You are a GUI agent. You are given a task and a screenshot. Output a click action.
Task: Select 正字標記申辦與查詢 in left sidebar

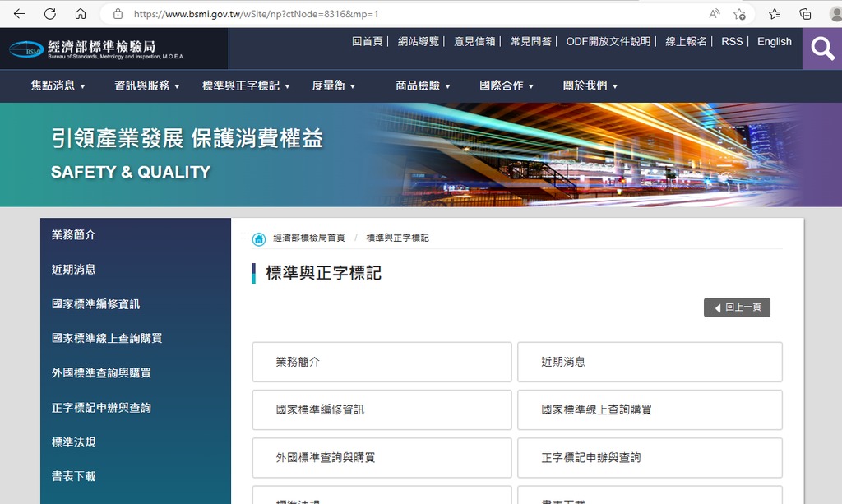pos(101,408)
